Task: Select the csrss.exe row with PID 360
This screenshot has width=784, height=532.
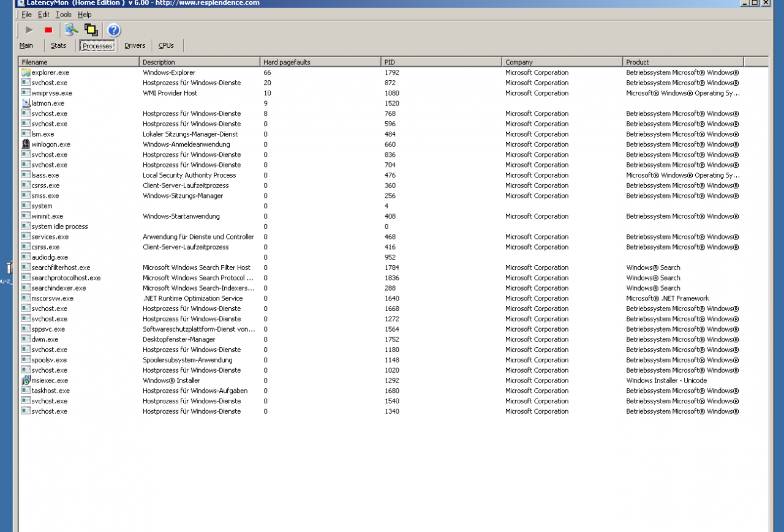Action: point(393,185)
